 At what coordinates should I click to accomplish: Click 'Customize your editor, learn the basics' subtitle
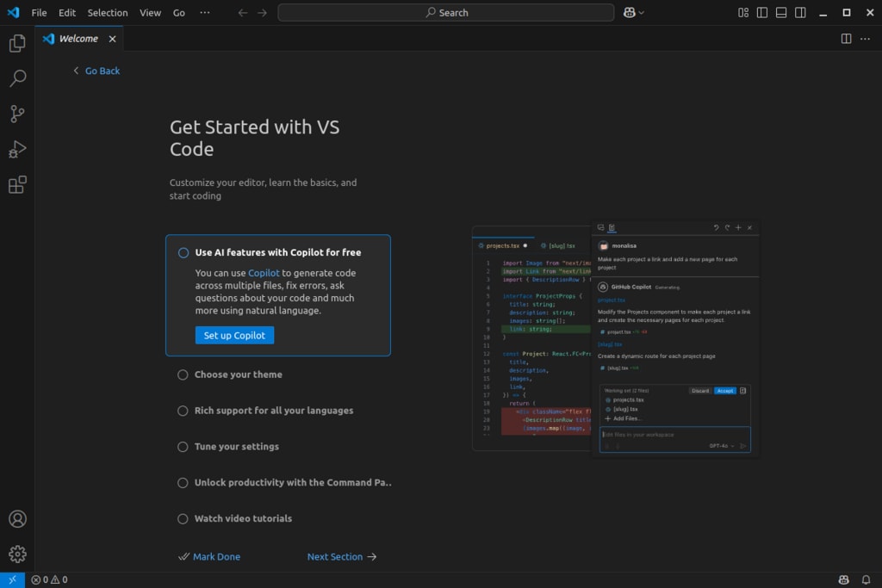tap(264, 189)
